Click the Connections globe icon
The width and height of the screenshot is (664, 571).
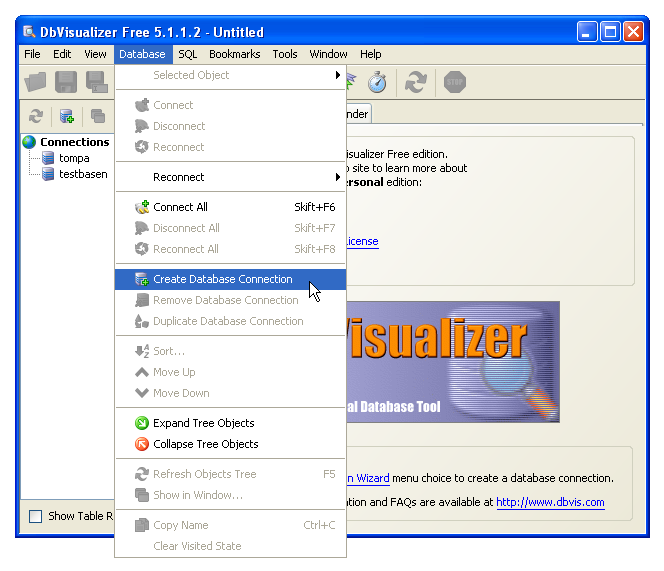pyautogui.click(x=29, y=142)
